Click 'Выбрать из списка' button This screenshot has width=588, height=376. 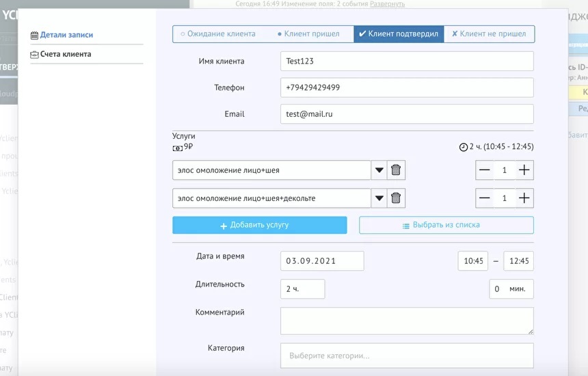click(446, 225)
